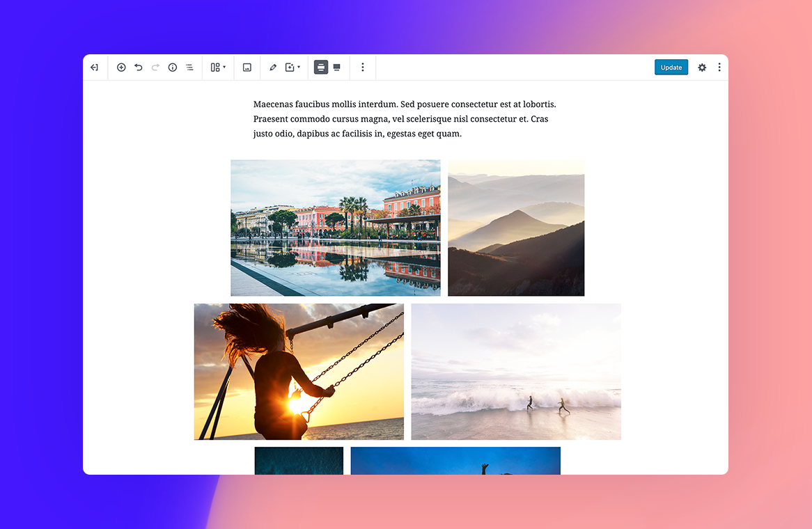The height and width of the screenshot is (529, 812).
Task: Click the pencil edit gallery icon
Action: pyautogui.click(x=273, y=68)
